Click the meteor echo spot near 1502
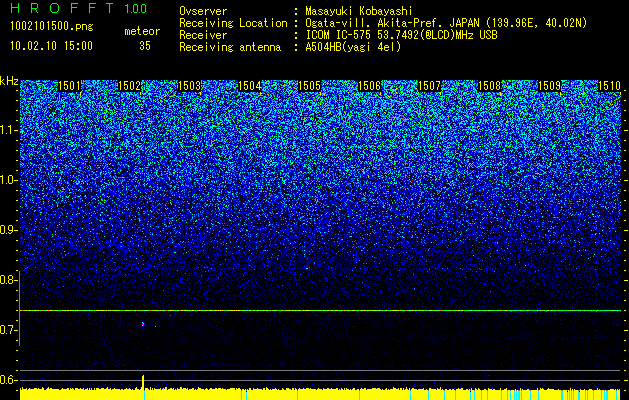 click(143, 324)
